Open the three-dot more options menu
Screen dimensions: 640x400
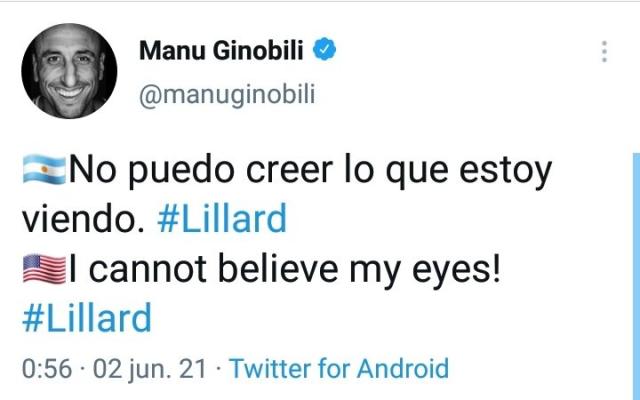[x=604, y=52]
